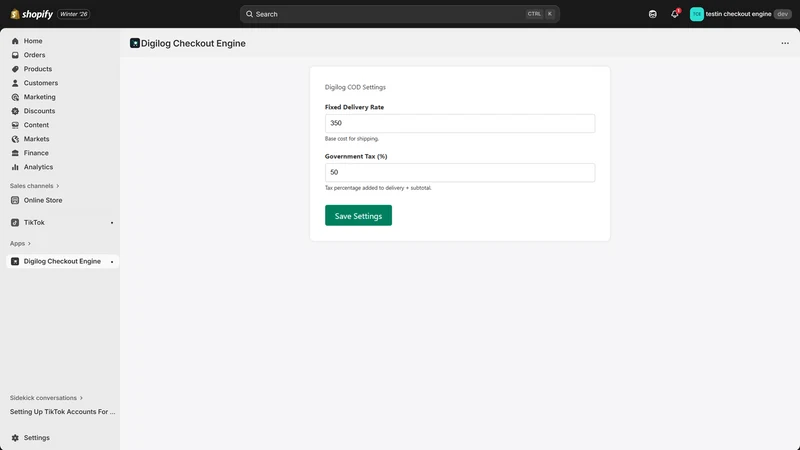The height and width of the screenshot is (450, 800).
Task: Open the Content section
Action: click(x=36, y=125)
